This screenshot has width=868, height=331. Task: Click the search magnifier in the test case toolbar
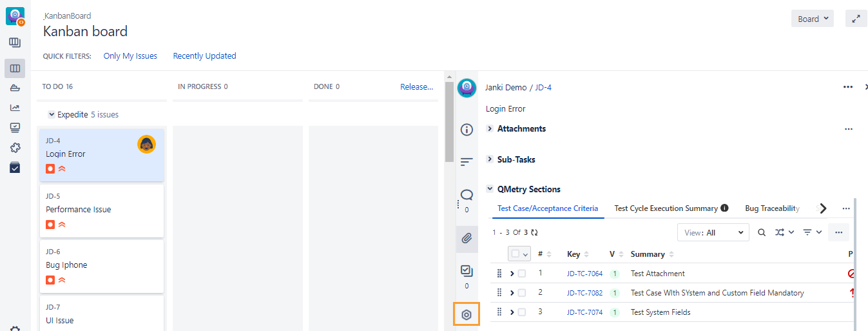tap(762, 232)
